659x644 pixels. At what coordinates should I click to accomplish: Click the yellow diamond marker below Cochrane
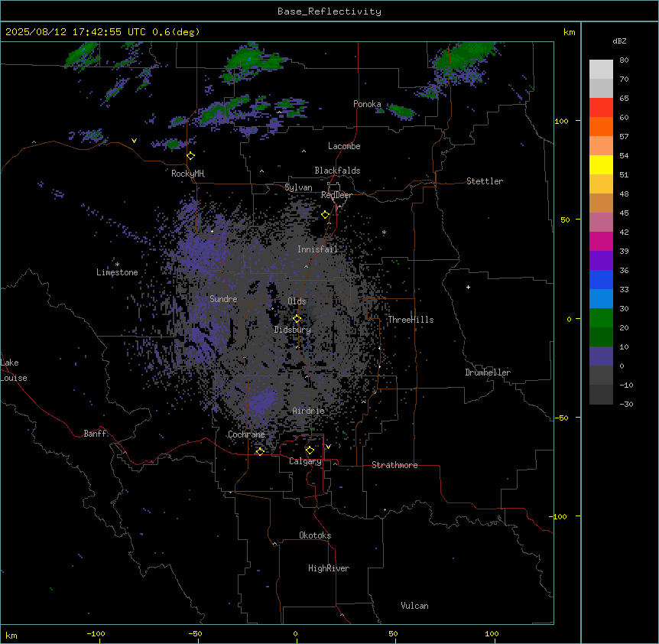260,451
